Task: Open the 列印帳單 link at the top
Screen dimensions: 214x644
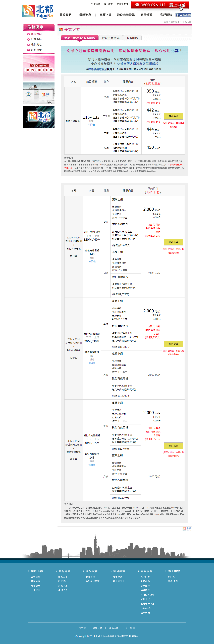Action: 95,4
